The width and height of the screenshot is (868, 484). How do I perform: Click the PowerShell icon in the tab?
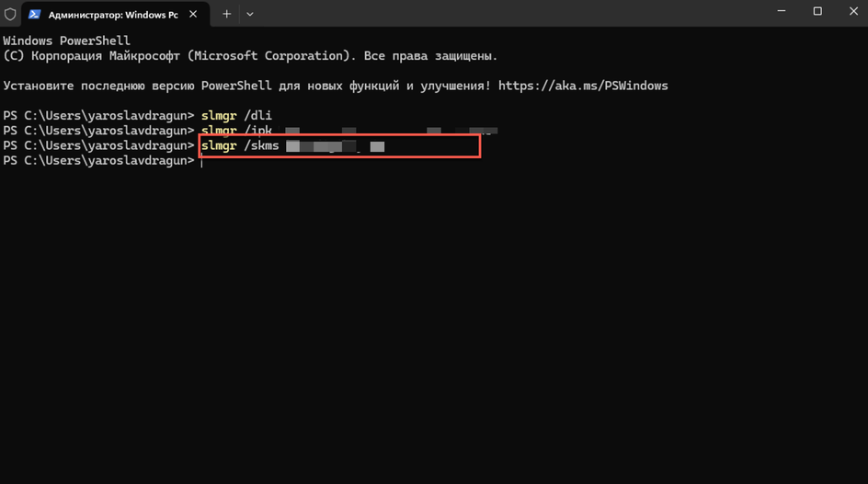(34, 15)
